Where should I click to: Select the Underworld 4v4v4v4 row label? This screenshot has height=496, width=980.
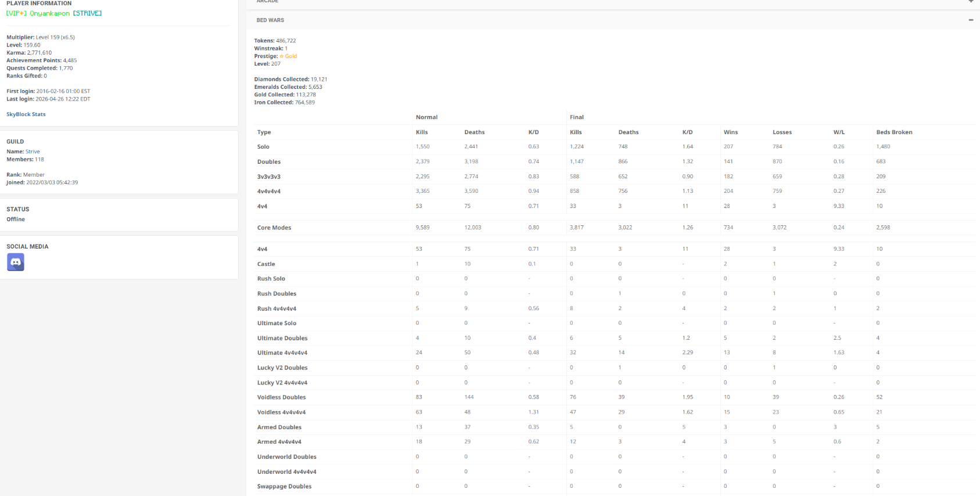[287, 472]
